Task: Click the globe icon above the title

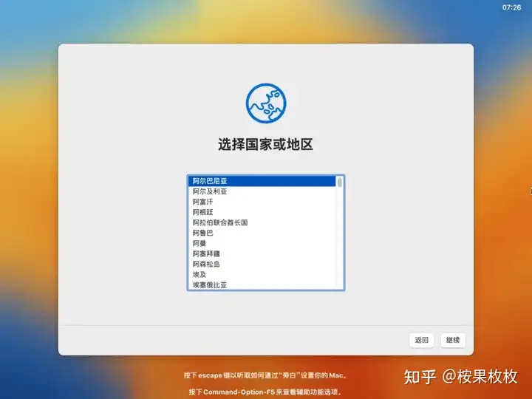Action: pyautogui.click(x=266, y=103)
